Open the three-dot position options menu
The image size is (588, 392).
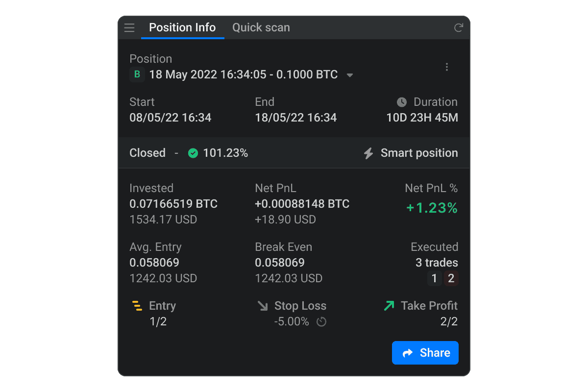(x=446, y=67)
